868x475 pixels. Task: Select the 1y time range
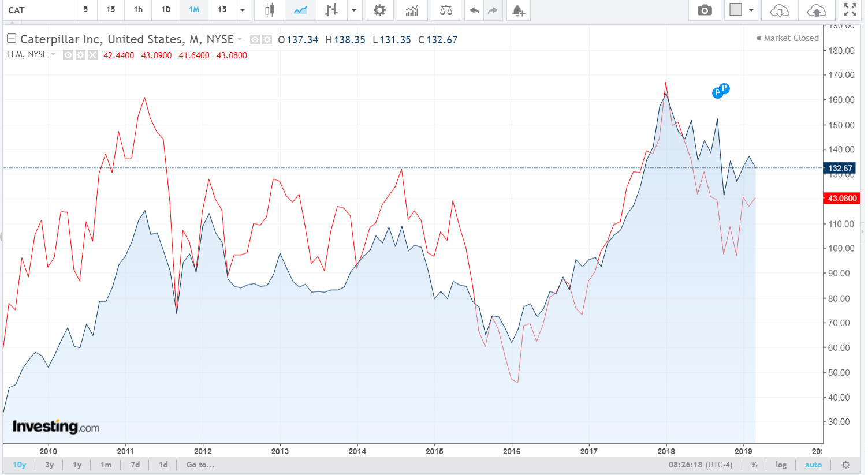coord(77,465)
